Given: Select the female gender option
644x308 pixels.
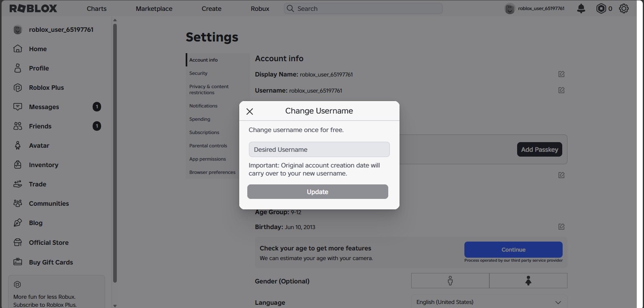Looking at the screenshot, I should coord(528,281).
